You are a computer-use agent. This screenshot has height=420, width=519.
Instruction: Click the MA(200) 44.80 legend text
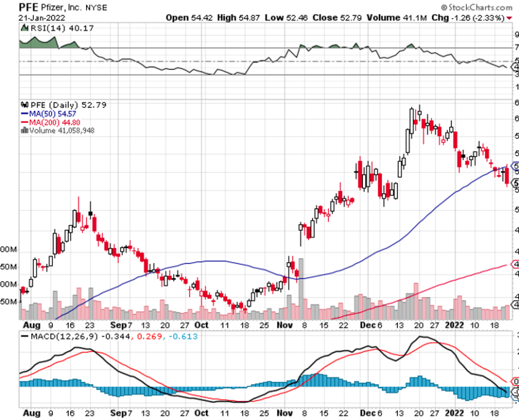(x=55, y=122)
